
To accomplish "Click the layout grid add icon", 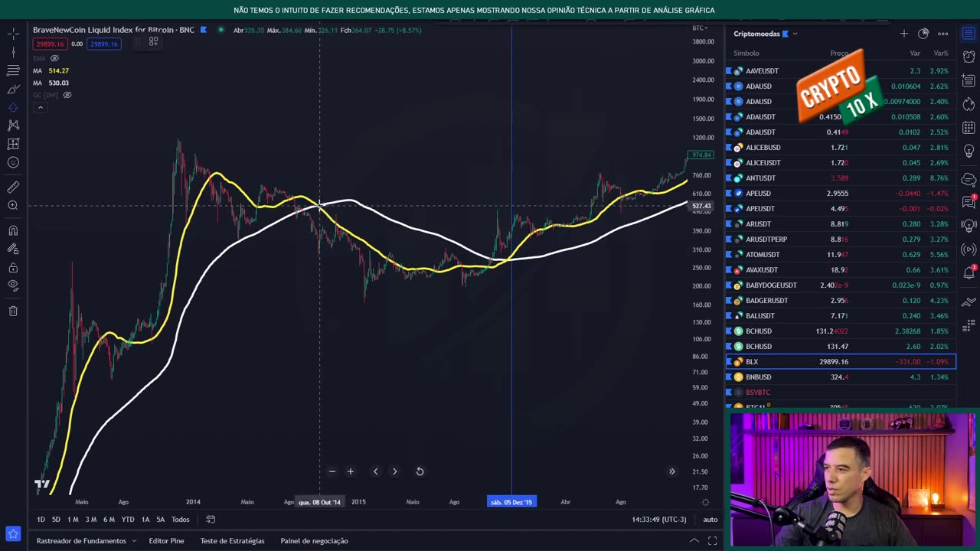I will [x=153, y=42].
